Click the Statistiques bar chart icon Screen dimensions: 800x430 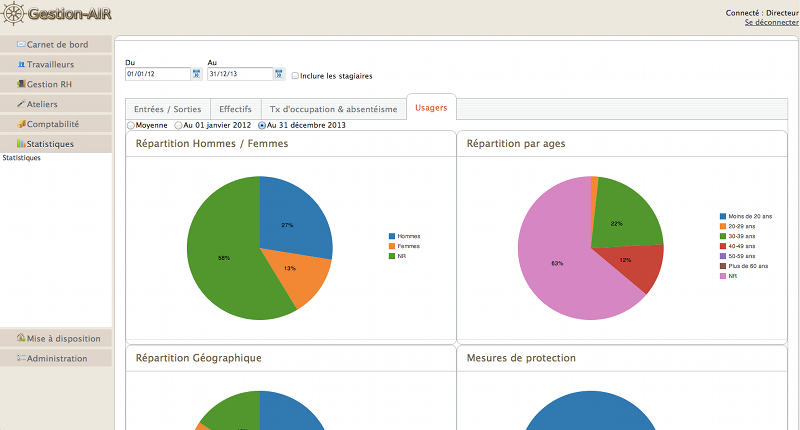click(x=21, y=143)
